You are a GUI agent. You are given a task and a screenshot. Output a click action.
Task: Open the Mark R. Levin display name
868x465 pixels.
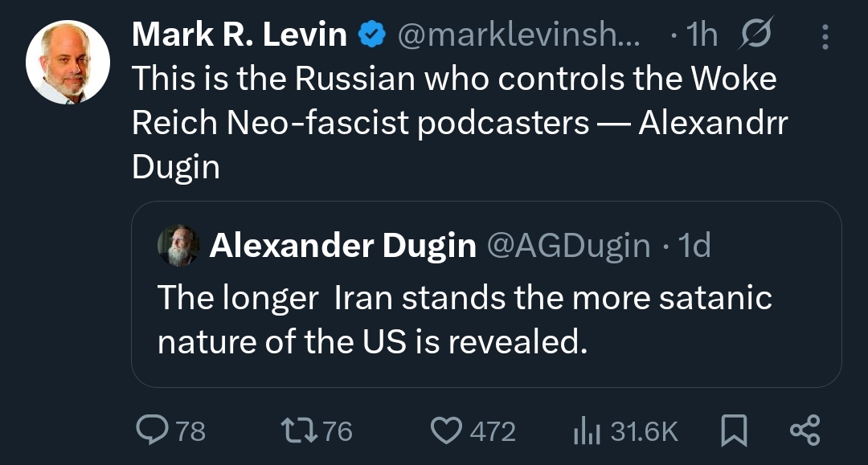point(240,35)
